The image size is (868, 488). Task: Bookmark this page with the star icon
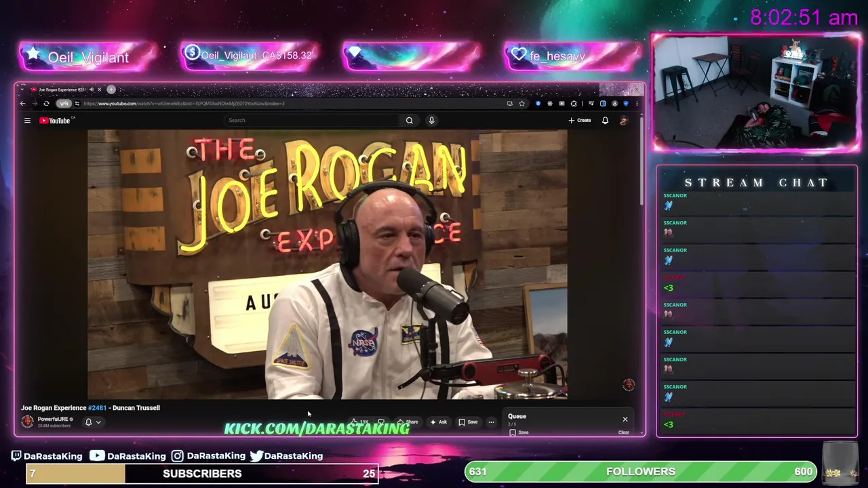(x=521, y=104)
